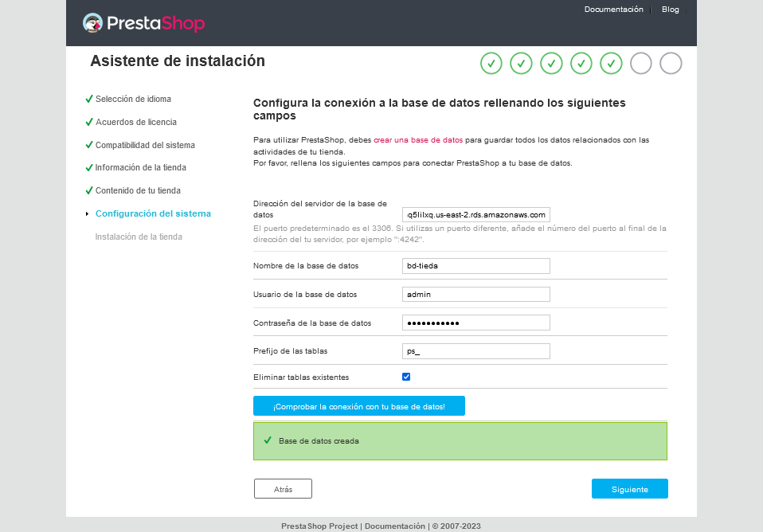This screenshot has height=532, width=763.
Task: Click the first green checkmark progress circle
Action: coord(491,63)
